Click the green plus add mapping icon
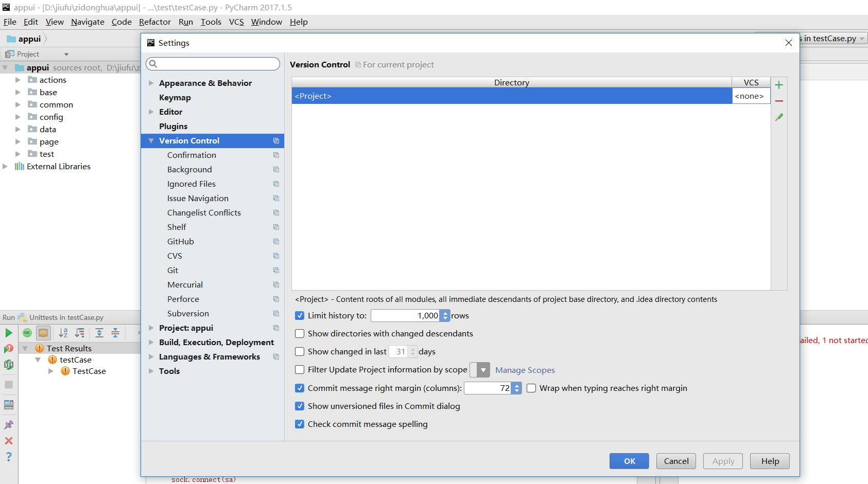This screenshot has height=484, width=868. (x=779, y=85)
